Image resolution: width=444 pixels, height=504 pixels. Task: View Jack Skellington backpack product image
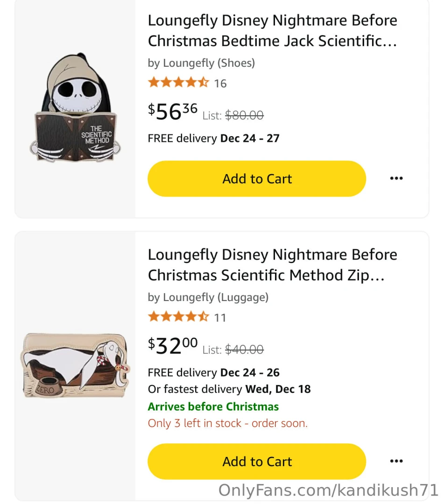point(76,109)
